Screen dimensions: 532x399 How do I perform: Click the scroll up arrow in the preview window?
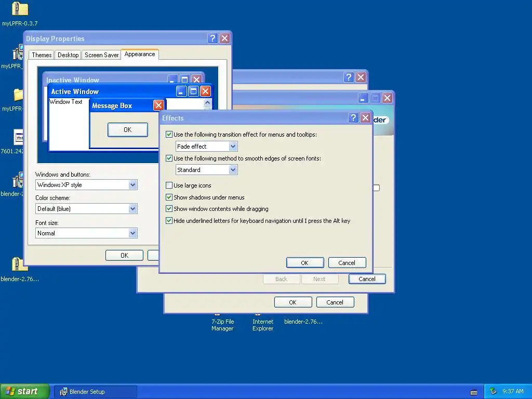pos(207,102)
